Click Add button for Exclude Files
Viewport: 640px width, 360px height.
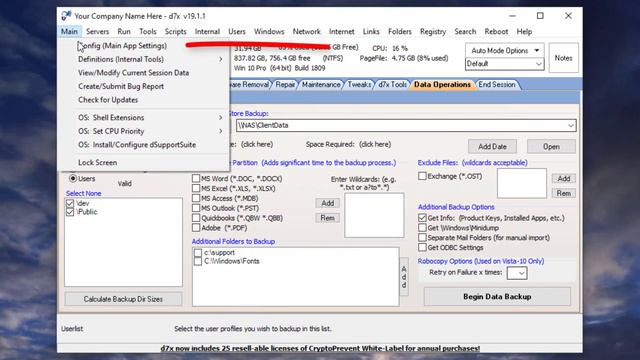click(564, 178)
